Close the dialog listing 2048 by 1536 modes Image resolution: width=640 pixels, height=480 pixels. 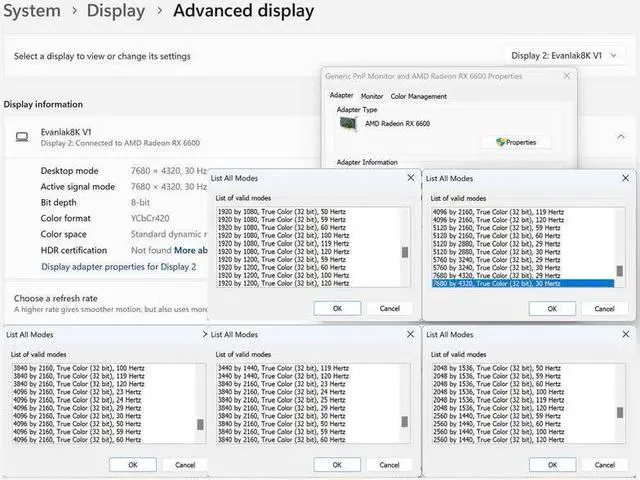pos(625,334)
